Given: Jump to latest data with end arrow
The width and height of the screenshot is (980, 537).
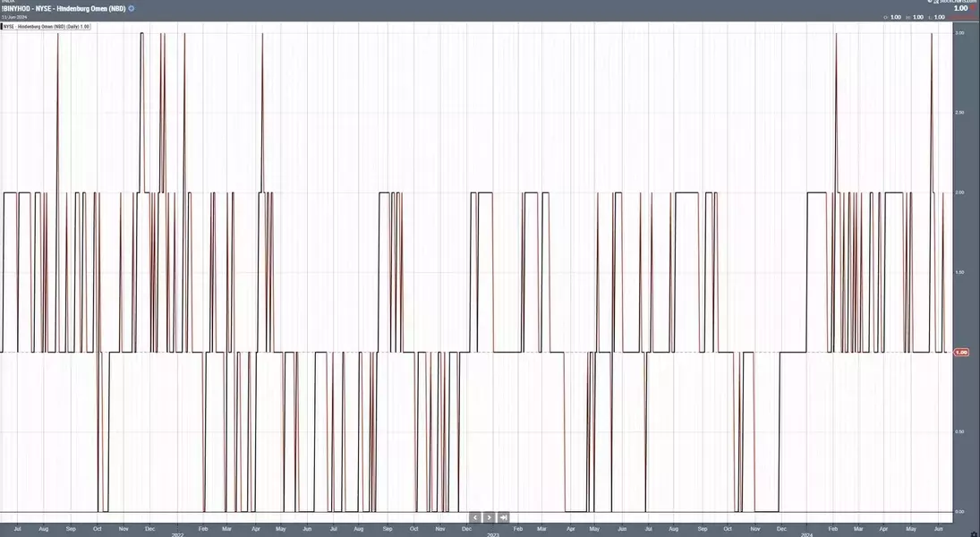Looking at the screenshot, I should pyautogui.click(x=504, y=517).
